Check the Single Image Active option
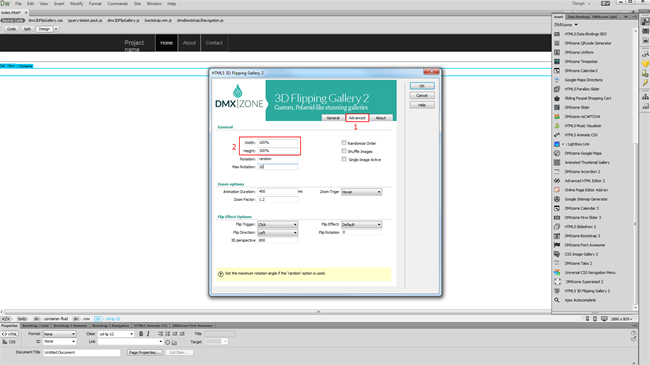Image resolution: width=650 pixels, height=365 pixels. [344, 159]
